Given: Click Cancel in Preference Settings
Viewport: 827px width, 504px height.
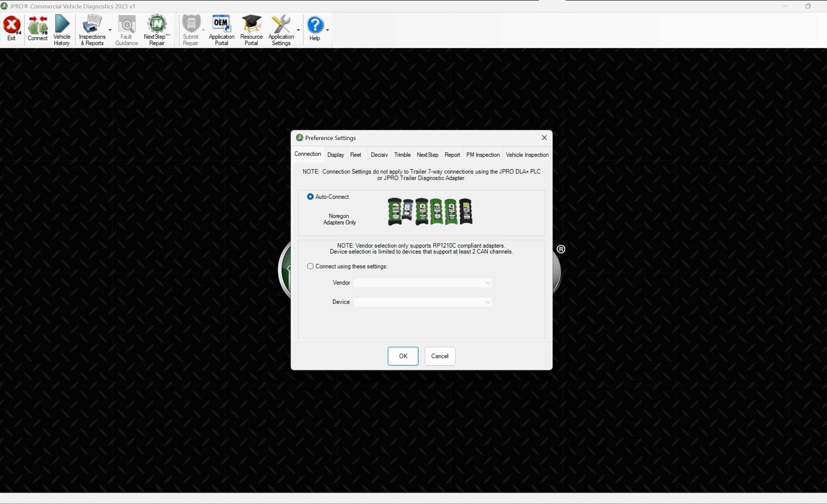Looking at the screenshot, I should [x=440, y=356].
